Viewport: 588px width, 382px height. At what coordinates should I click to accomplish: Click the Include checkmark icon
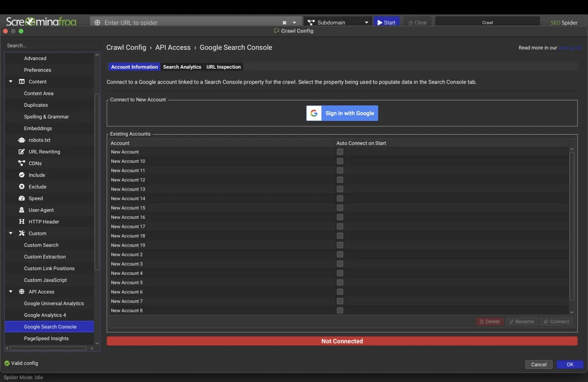(x=22, y=175)
